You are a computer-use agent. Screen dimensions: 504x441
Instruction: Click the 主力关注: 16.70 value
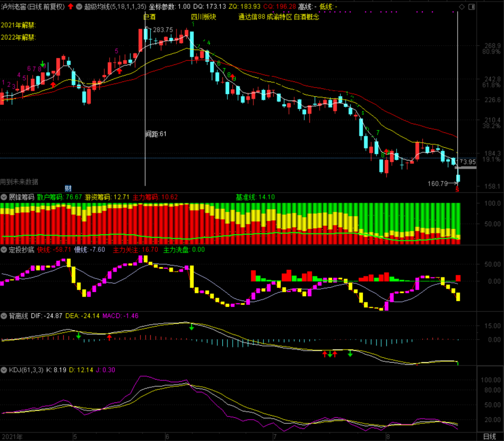[x=135, y=250]
